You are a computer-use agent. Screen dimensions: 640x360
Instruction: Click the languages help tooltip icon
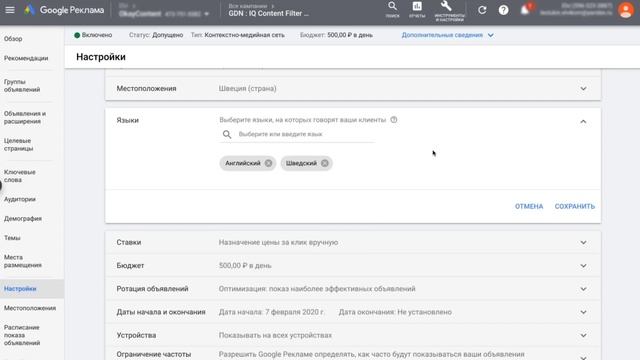[x=394, y=120]
